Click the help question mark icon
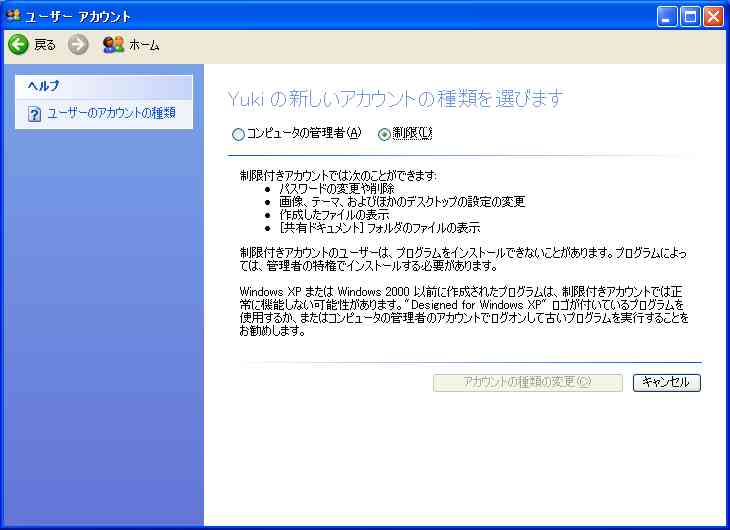Image resolution: width=730 pixels, height=530 pixels. tap(34, 114)
